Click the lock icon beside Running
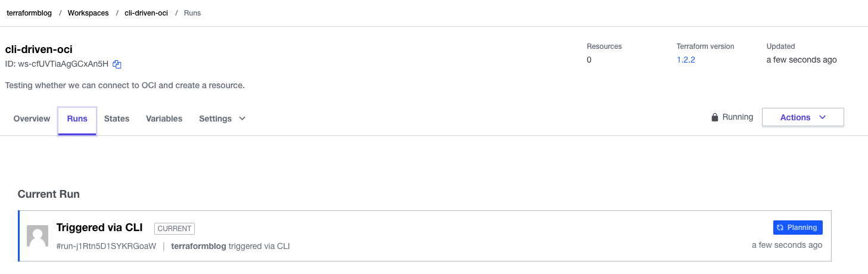The image size is (868, 274). [714, 117]
